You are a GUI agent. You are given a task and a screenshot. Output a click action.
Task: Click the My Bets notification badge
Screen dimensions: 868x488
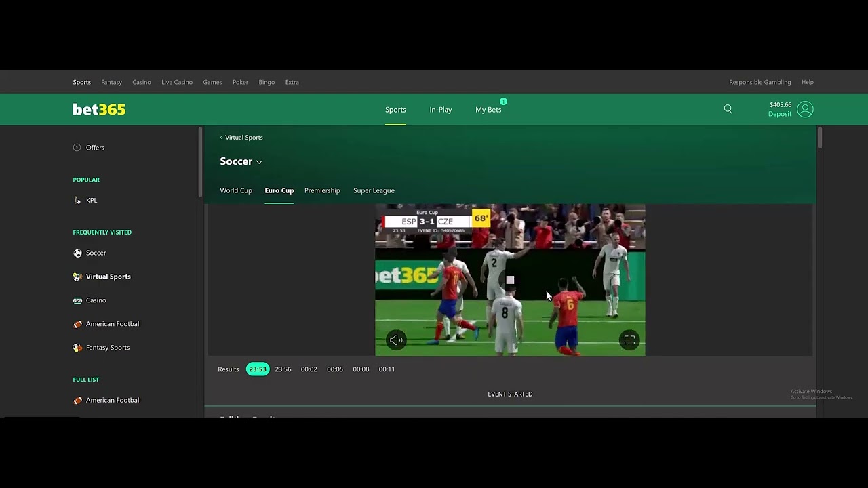503,102
